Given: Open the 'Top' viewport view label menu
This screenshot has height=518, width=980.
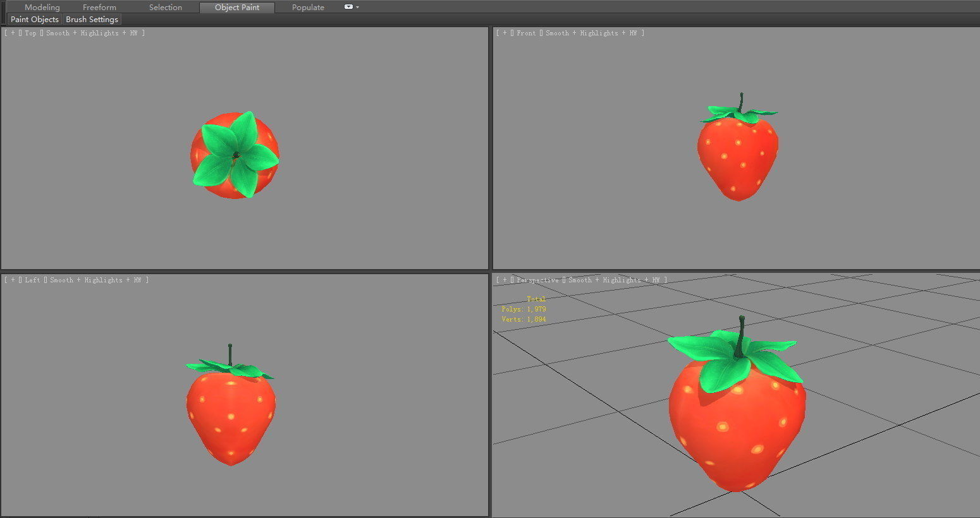Looking at the screenshot, I should coord(30,33).
